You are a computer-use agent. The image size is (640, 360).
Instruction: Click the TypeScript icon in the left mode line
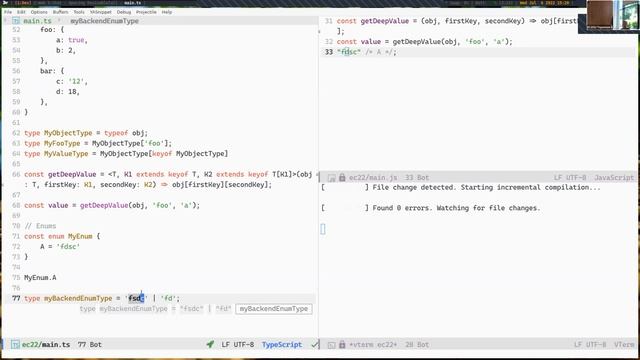click(x=15, y=344)
